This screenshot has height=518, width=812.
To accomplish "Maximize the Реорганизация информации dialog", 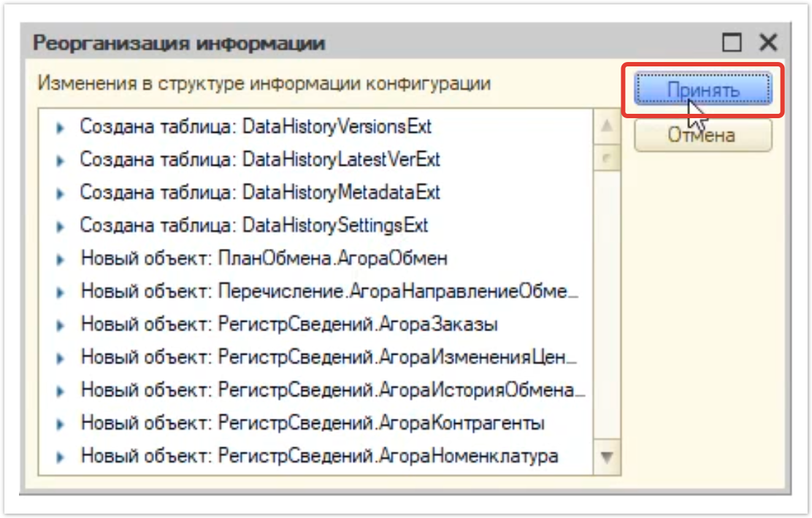I will [732, 43].
